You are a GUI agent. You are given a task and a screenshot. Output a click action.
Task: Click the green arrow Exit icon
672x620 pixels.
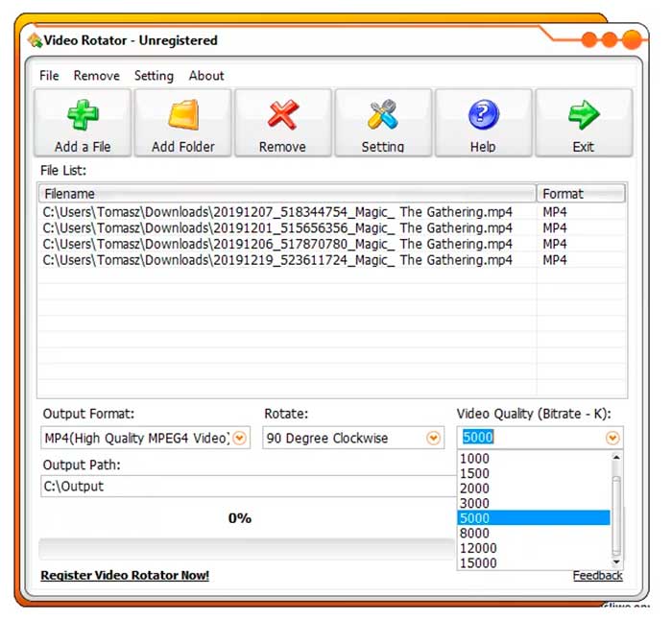(583, 115)
